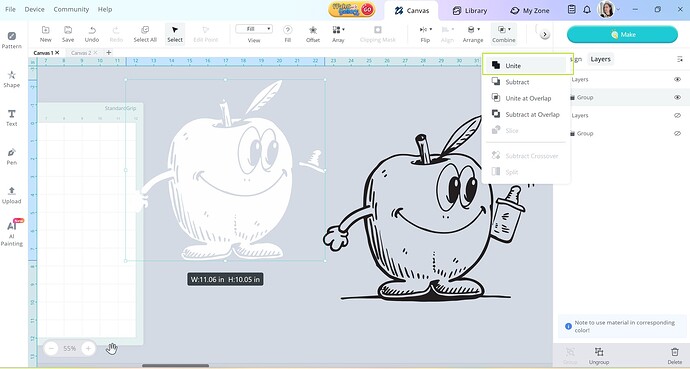Click the Fill bucket icon
The width and height of the screenshot is (690, 369).
[287, 34]
